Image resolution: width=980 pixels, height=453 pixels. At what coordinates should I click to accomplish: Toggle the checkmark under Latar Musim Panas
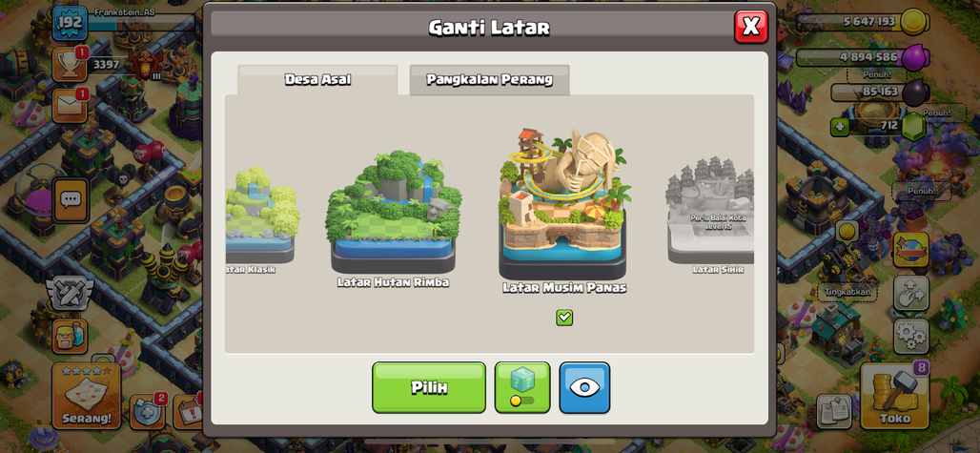(x=564, y=318)
